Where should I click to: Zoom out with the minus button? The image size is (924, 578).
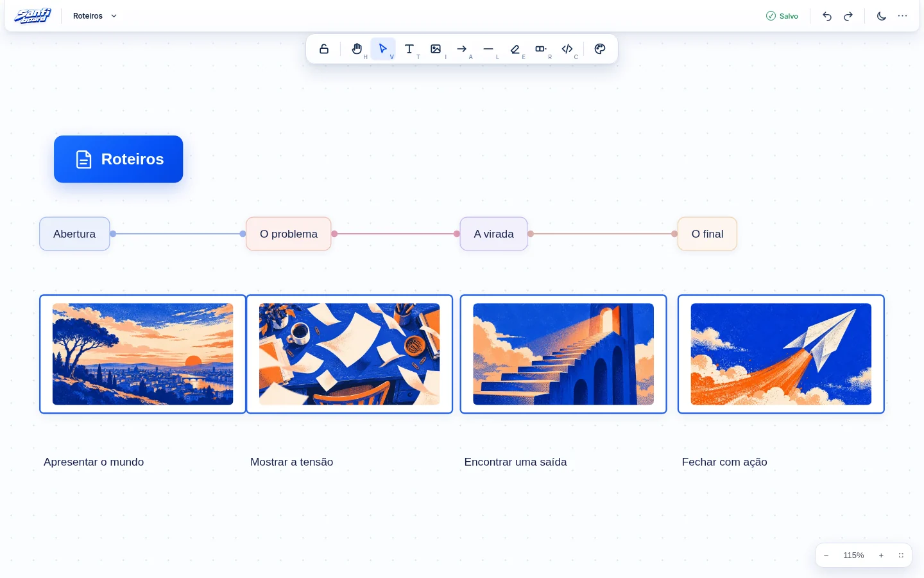pyautogui.click(x=826, y=556)
